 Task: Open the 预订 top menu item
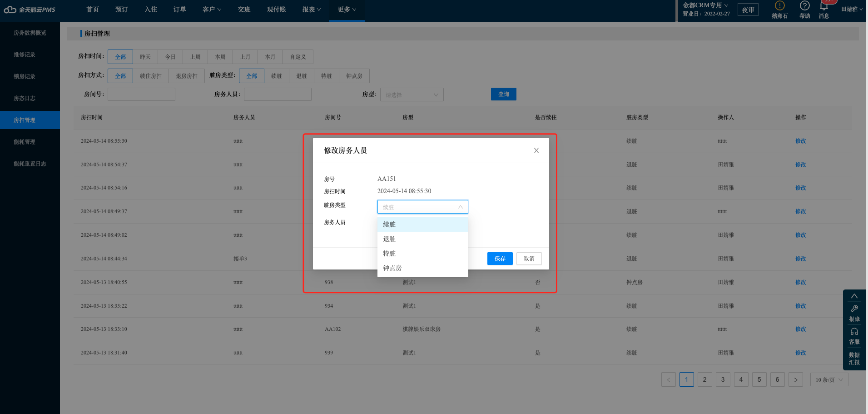click(122, 10)
